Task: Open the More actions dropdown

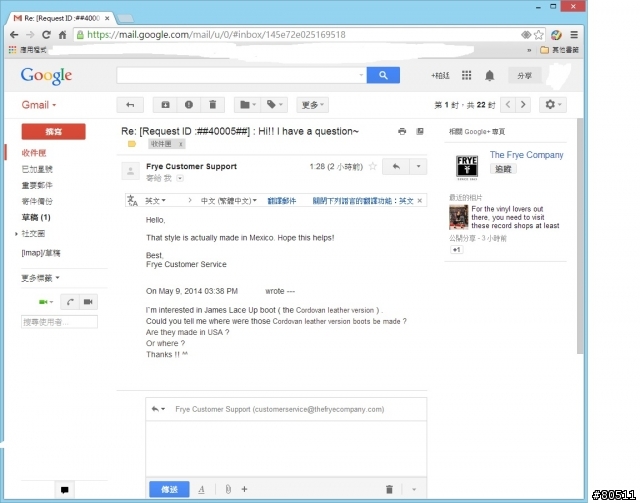Action: [313, 105]
